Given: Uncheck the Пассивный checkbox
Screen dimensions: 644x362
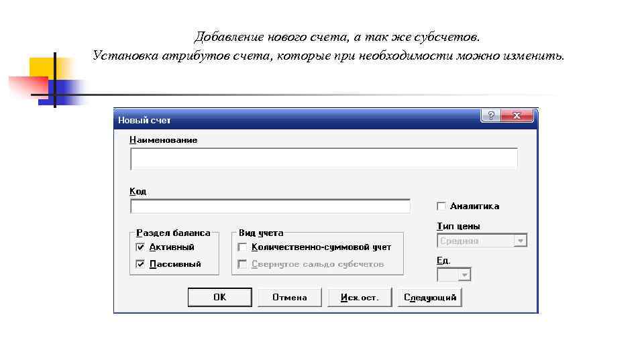Looking at the screenshot, I should pyautogui.click(x=140, y=264).
